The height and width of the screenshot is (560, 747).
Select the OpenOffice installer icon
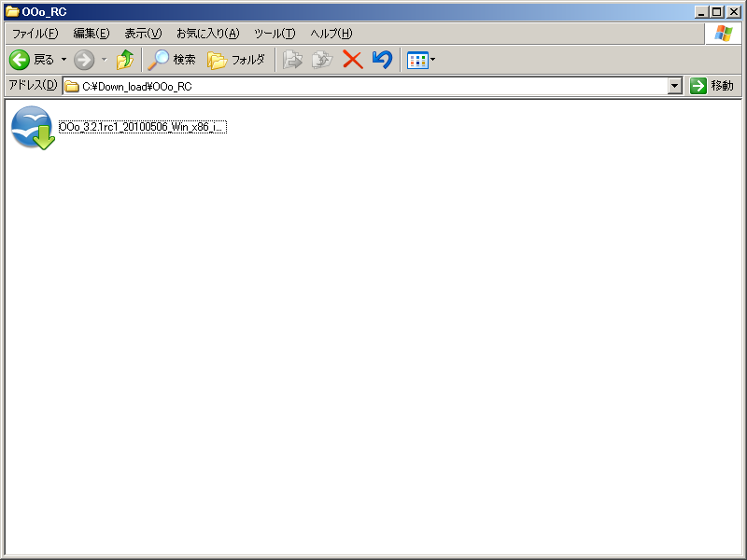33,128
